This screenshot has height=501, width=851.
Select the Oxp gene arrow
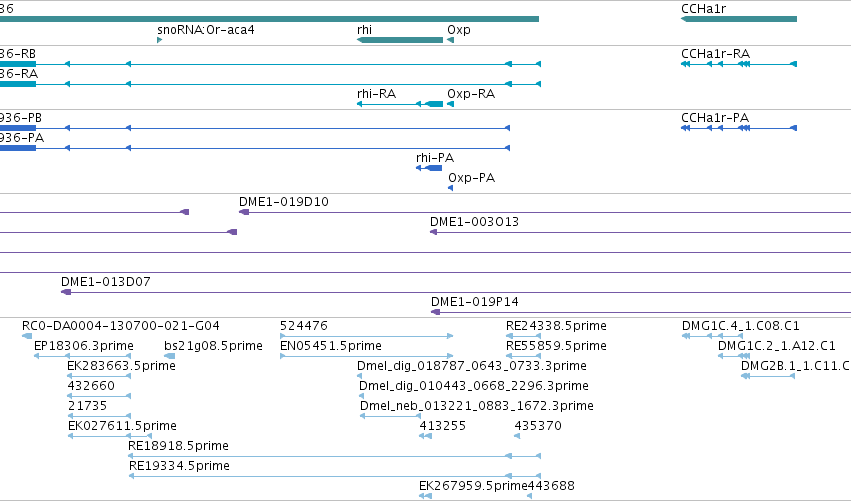click(450, 40)
